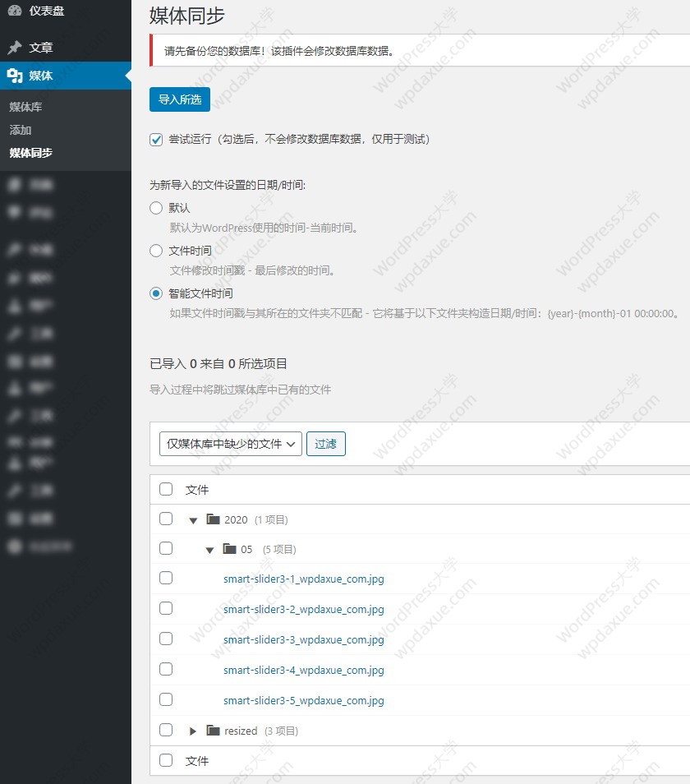Uncheck the dry run (尝试运行) checkbox

156,140
